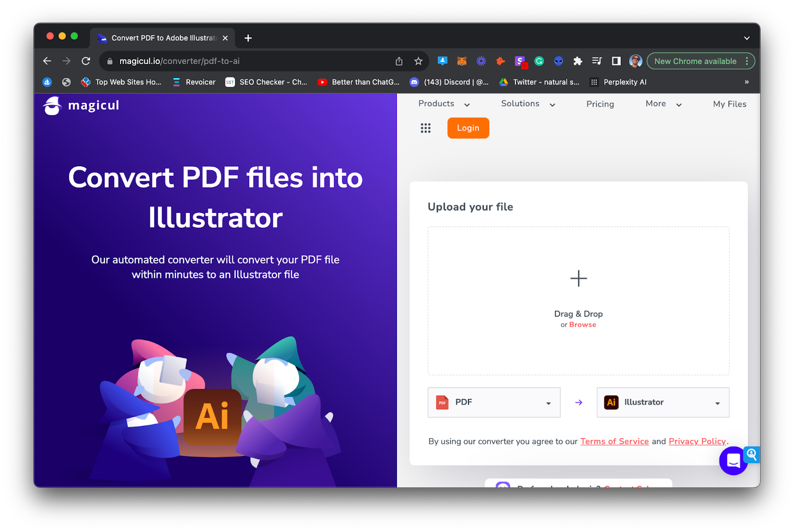Viewport: 794px width, 532px height.
Task: Open the Discord bookmark
Action: click(449, 82)
